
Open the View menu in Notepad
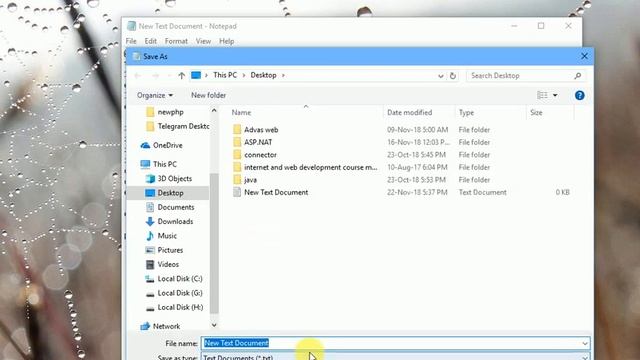[203, 41]
